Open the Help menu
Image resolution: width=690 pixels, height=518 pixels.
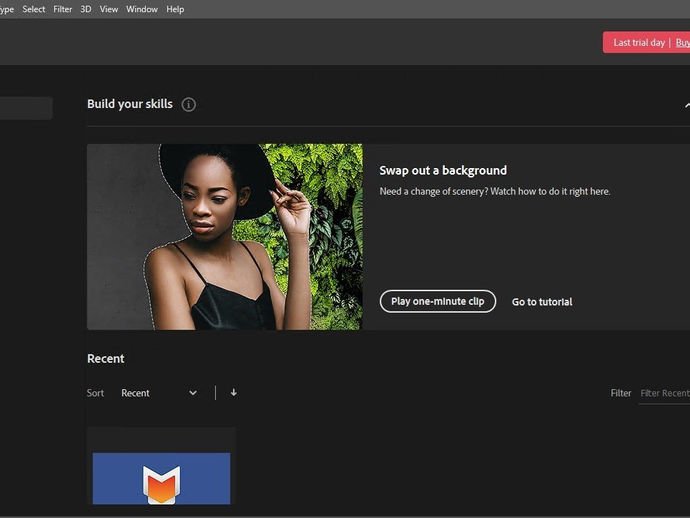[175, 9]
